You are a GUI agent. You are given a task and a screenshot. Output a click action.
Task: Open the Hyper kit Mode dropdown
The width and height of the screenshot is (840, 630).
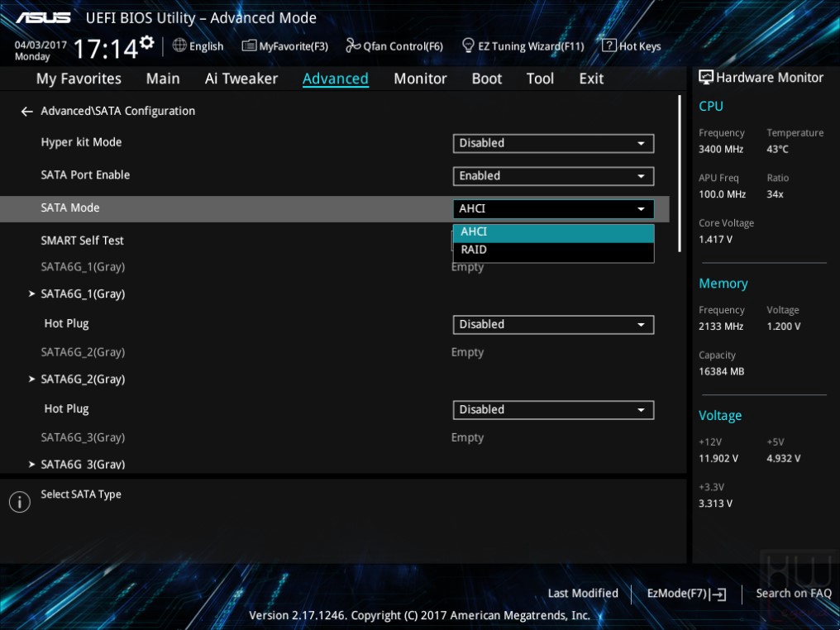click(x=553, y=144)
